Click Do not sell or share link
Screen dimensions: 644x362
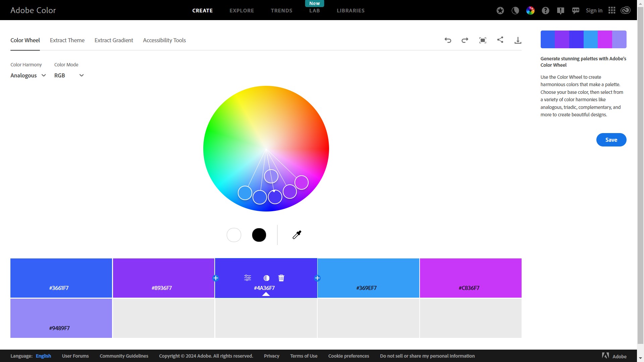point(427,356)
